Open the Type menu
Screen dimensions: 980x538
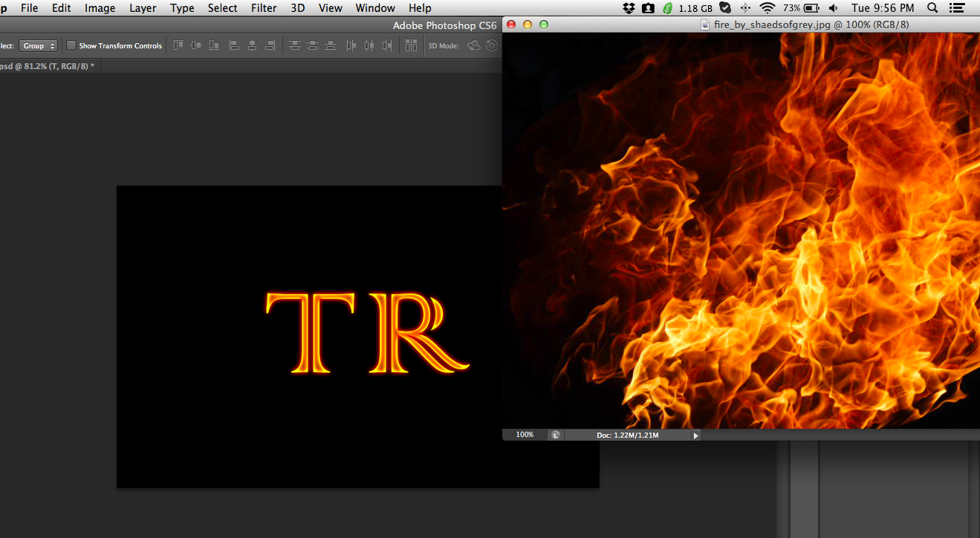181,8
